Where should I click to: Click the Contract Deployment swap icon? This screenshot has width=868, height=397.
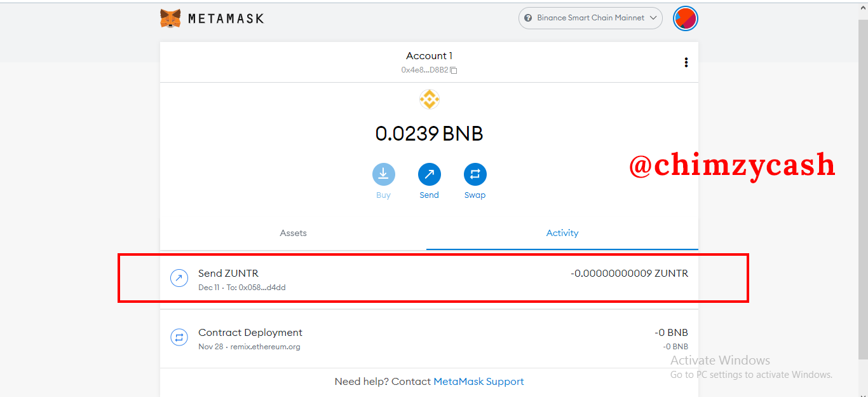point(179,338)
